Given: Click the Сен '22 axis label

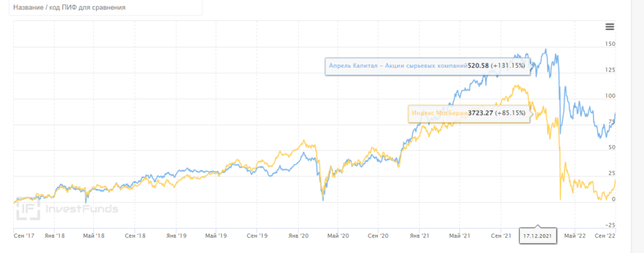Looking at the screenshot, I should 605,236.
